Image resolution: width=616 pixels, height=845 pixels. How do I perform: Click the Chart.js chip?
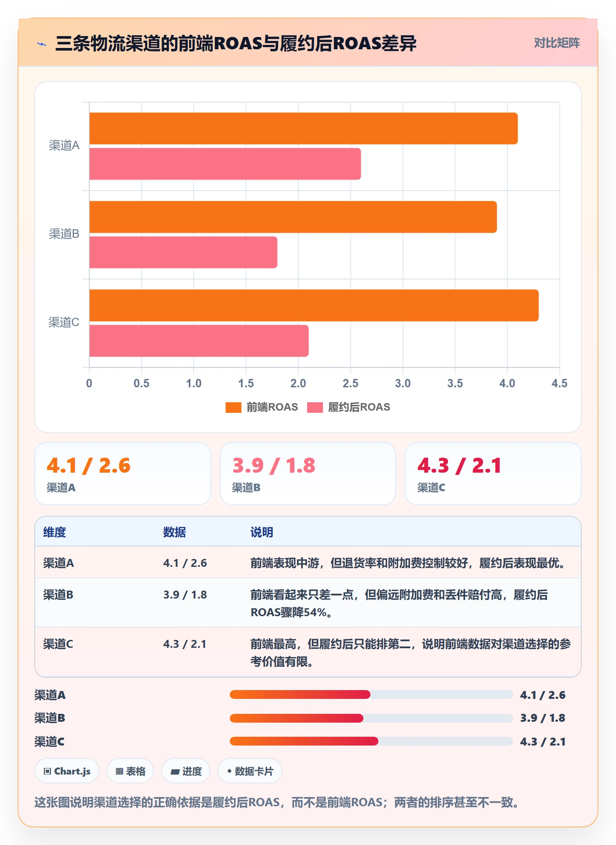click(x=67, y=771)
